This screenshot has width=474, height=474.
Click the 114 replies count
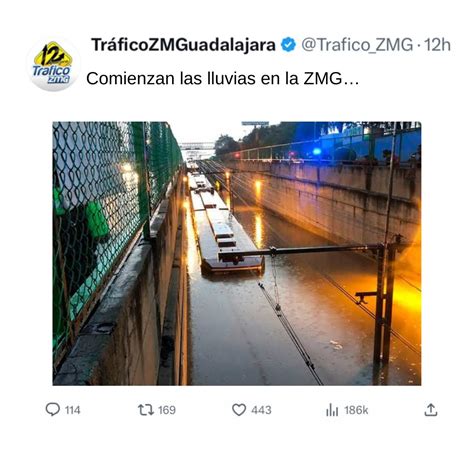[x=73, y=410]
